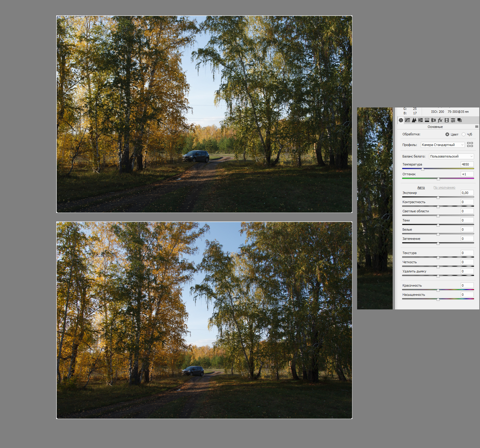Open the Camera Calibration panel tab

447,120
